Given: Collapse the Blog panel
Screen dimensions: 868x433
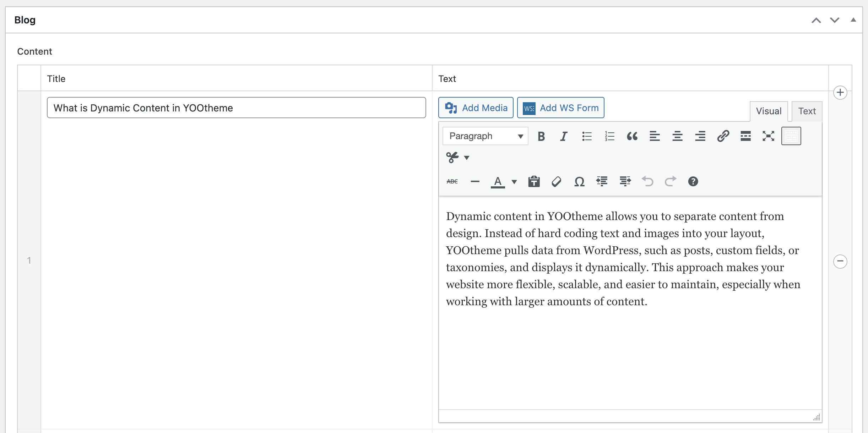Looking at the screenshot, I should [x=853, y=20].
